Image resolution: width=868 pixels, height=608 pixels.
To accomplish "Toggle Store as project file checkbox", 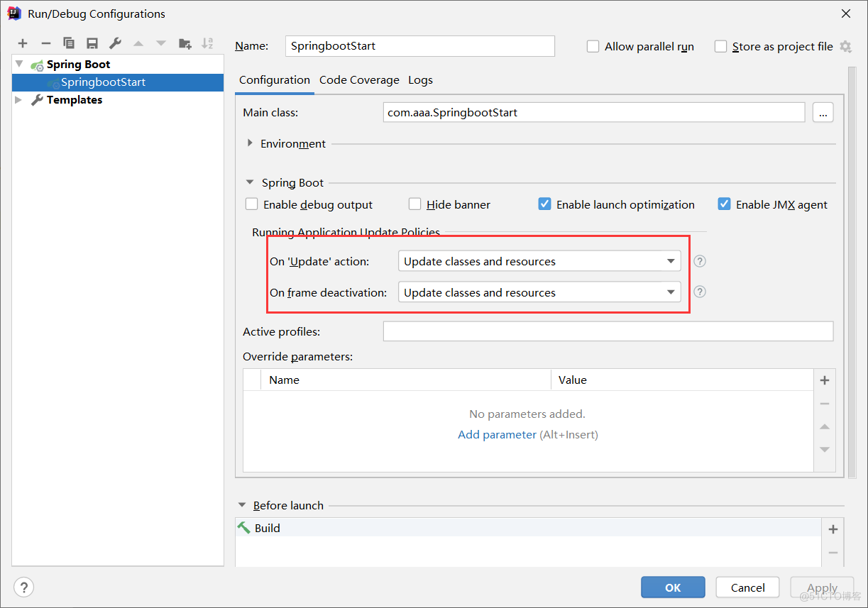I will click(x=720, y=46).
